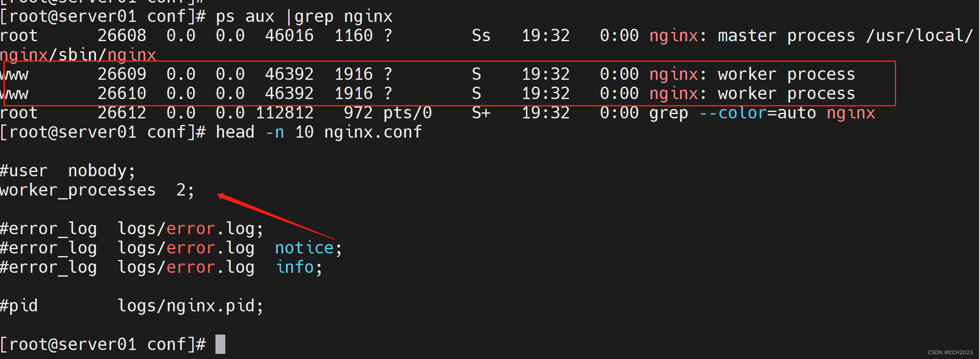Click the terminal cursor block at the prompt
Viewport: 980px width, 359px height.
220,344
